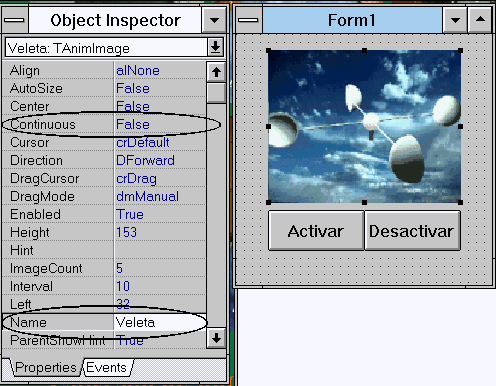Open the Form1 window control menu box
Image resolution: width=496 pixels, height=386 pixels.
point(249,20)
